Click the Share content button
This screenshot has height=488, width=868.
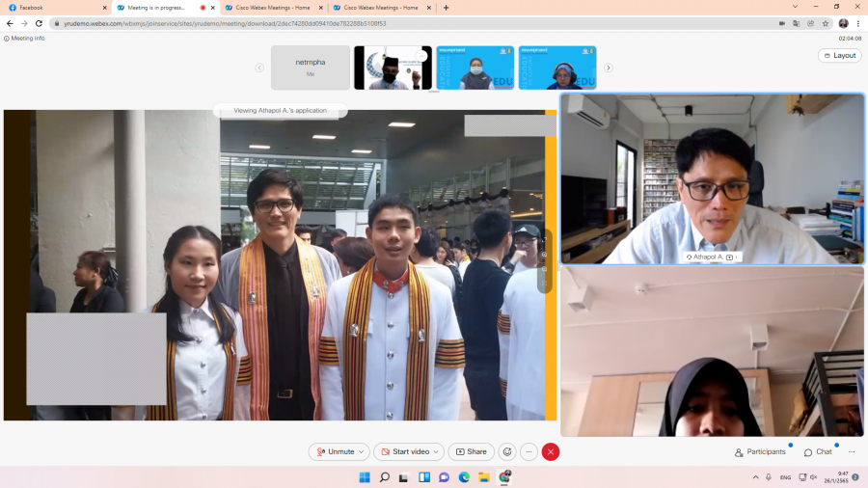(x=472, y=451)
